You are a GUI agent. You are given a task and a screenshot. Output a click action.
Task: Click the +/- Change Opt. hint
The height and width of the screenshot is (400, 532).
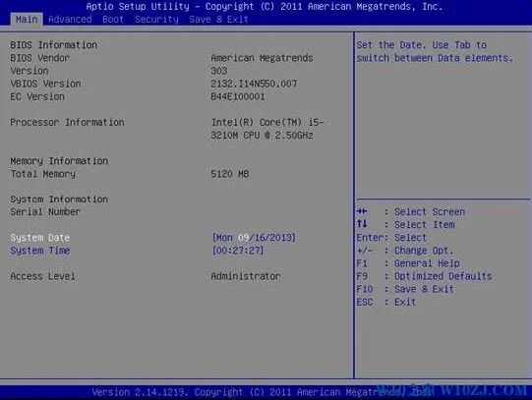405,251
